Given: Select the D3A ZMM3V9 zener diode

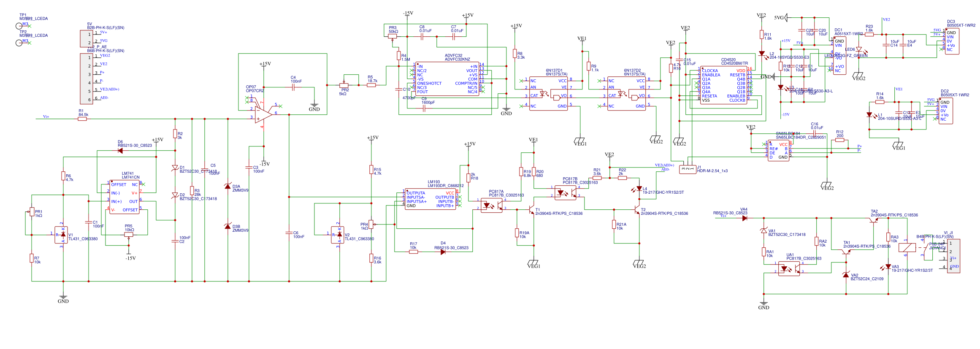Looking at the screenshot, I should coord(228,187).
